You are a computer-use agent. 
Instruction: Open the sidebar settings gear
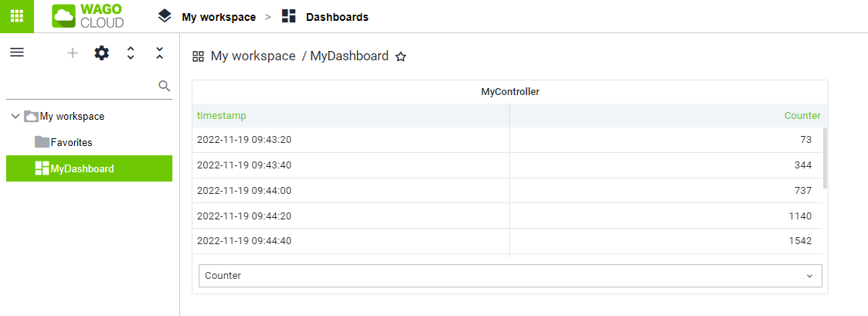[102, 53]
